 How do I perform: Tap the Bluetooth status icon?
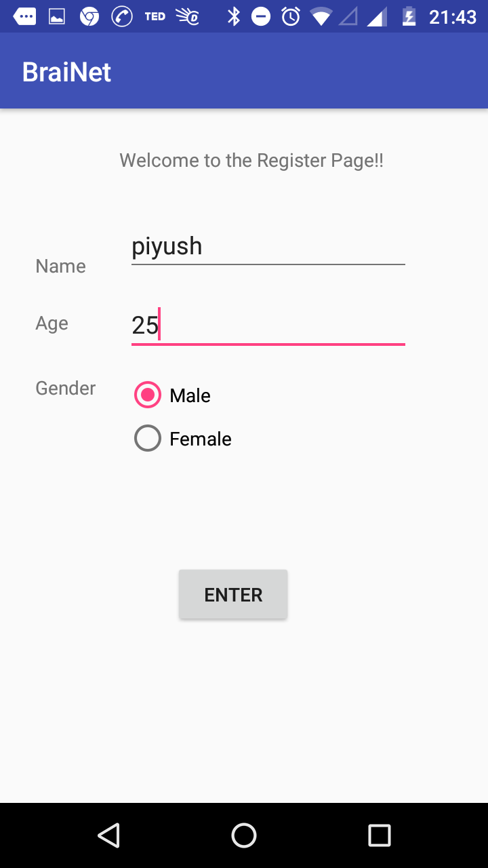[234, 16]
